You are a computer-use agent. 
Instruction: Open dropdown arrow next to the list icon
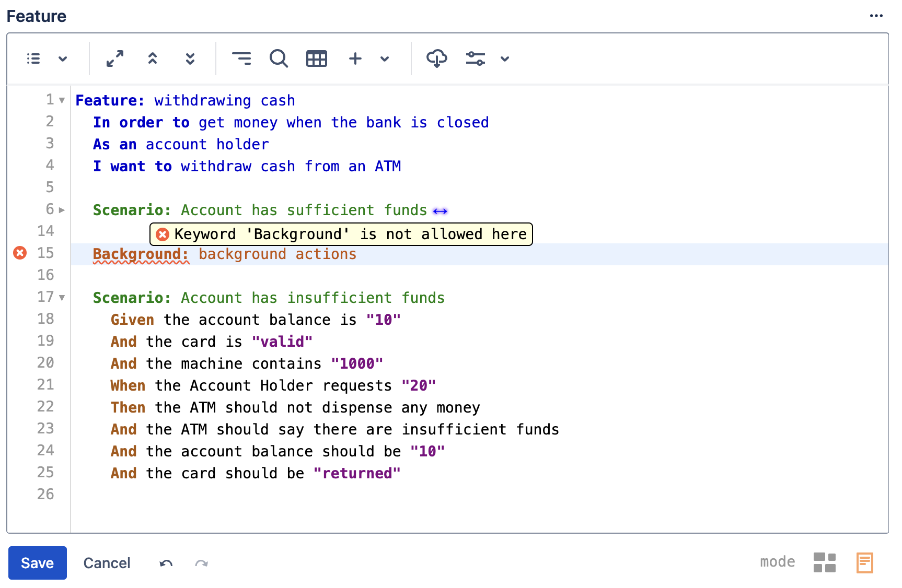[x=63, y=58]
